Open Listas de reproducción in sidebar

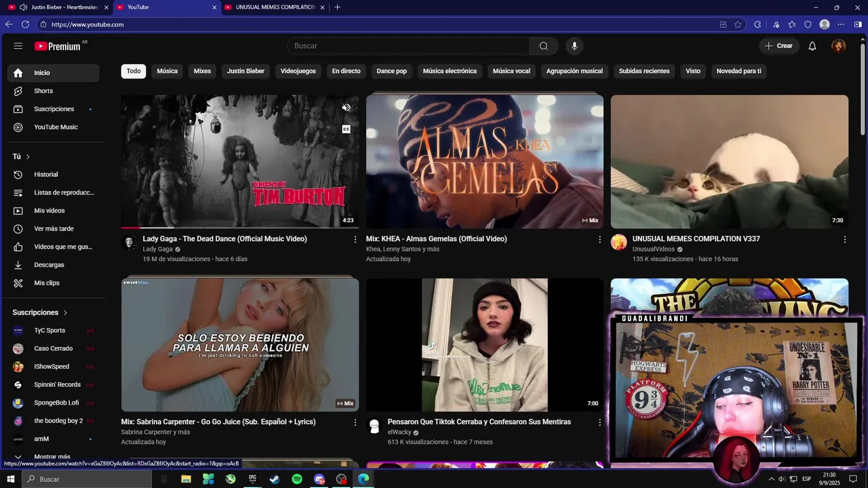[54, 192]
